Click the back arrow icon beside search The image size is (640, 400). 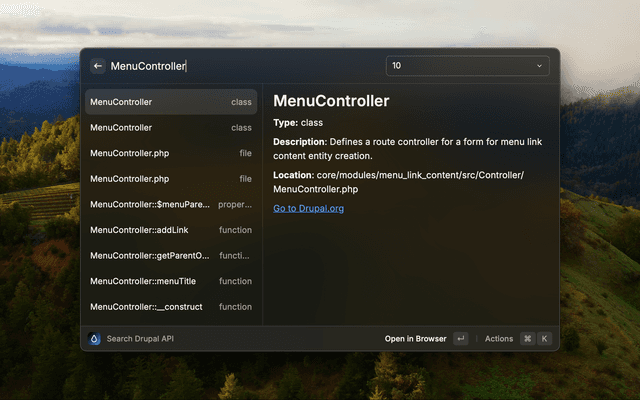pos(98,66)
